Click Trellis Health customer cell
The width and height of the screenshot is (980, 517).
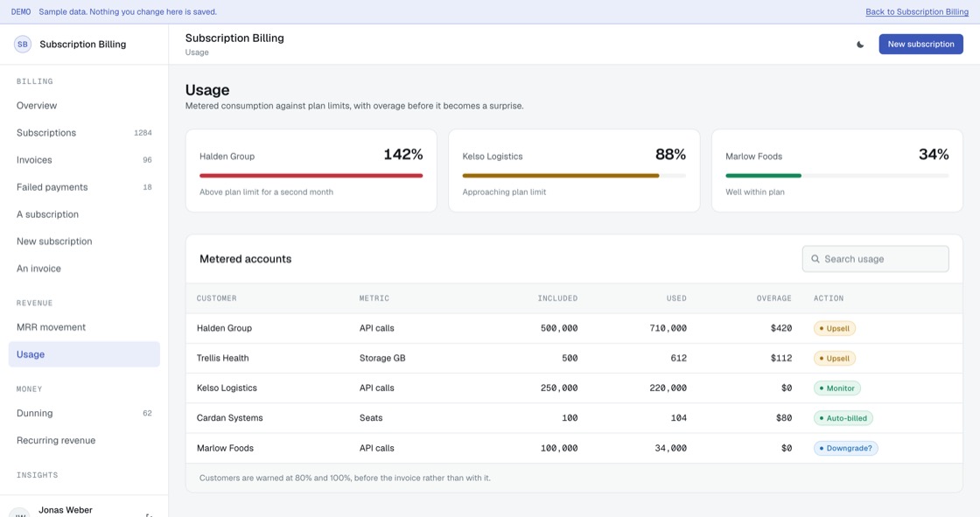[x=222, y=358]
